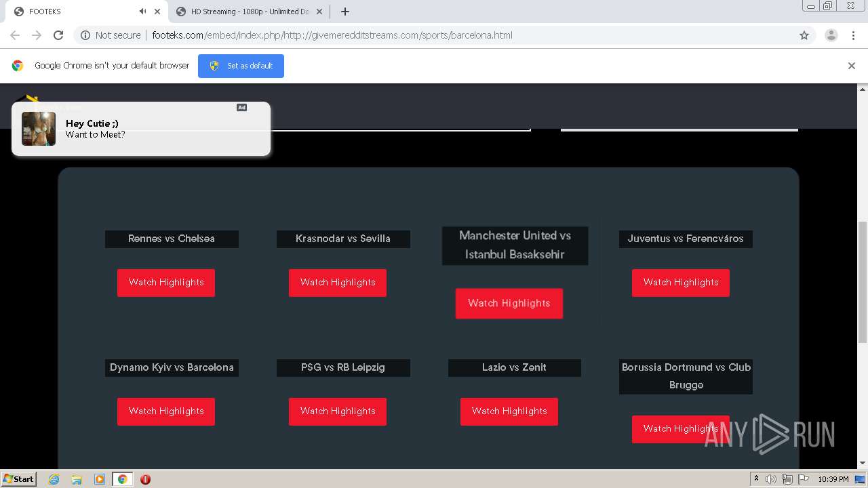Screen dimensions: 868x488
Task: Open the Windows Start menu
Action: (x=19, y=479)
